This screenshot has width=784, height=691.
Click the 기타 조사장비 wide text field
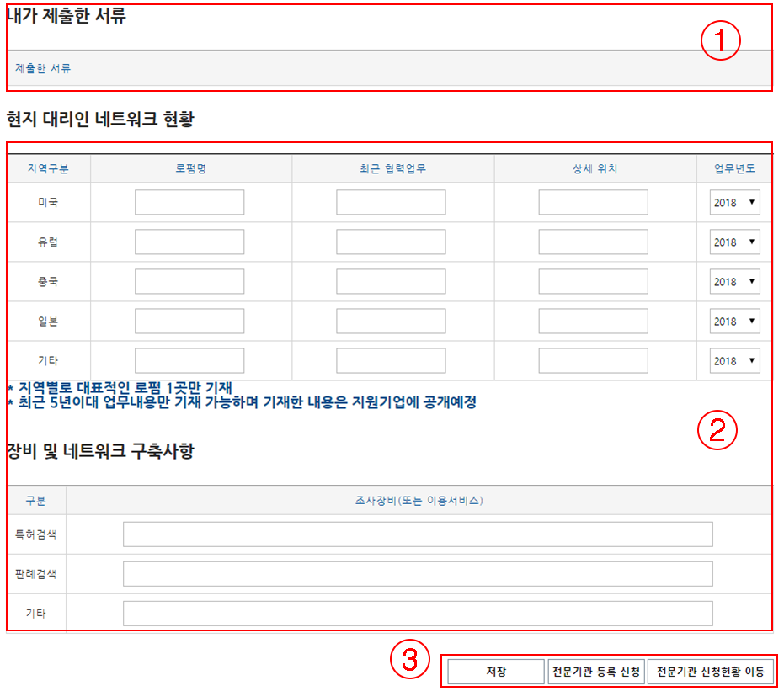pyautogui.click(x=418, y=614)
